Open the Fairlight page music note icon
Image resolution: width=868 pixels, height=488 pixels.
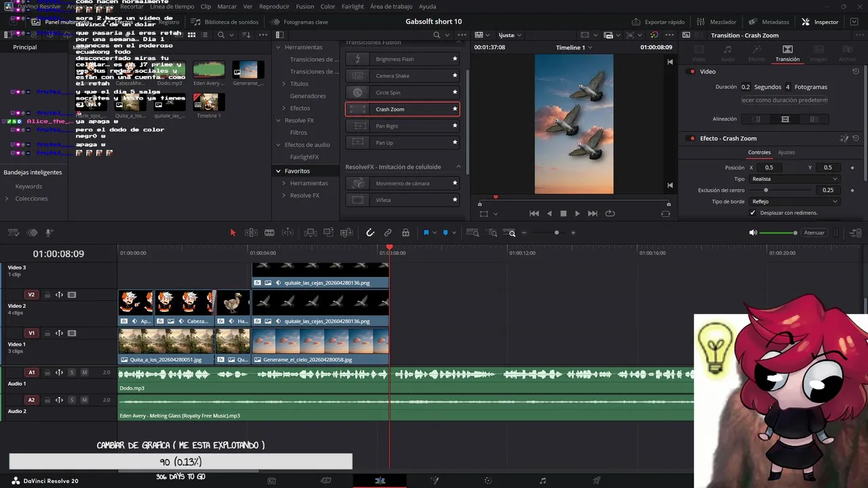click(542, 481)
